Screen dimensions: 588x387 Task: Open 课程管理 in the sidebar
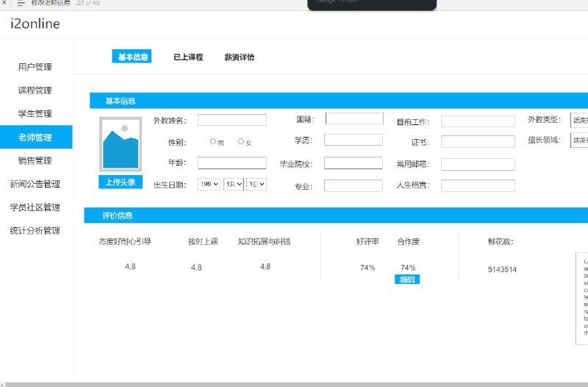(35, 90)
